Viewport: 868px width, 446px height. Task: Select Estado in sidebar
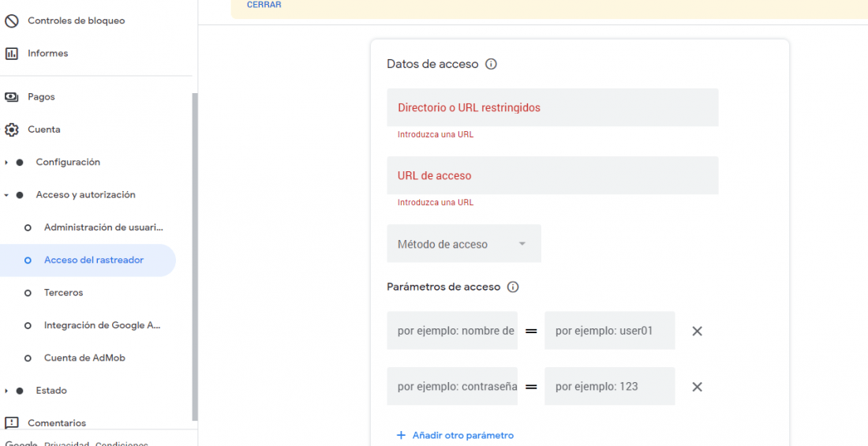[51, 391]
